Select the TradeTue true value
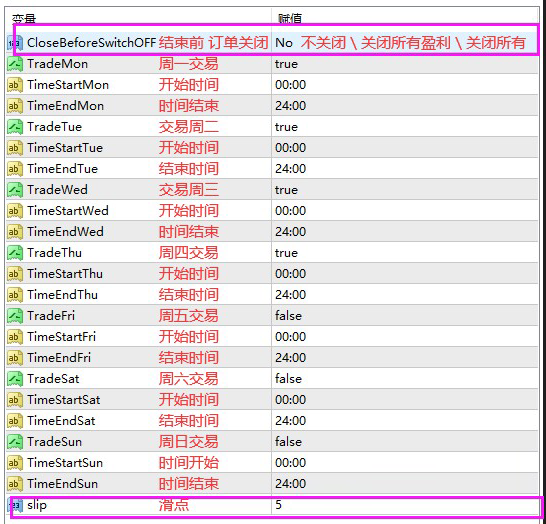This screenshot has height=524, width=546. pos(286,127)
